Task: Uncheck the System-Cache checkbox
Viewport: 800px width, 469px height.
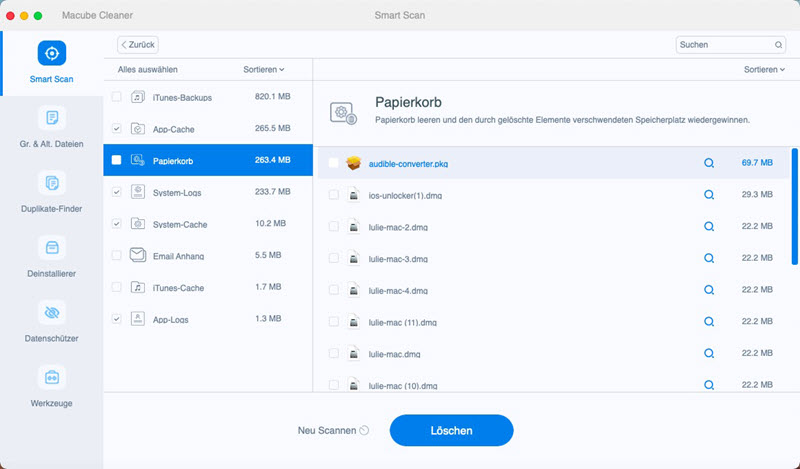Action: point(116,224)
